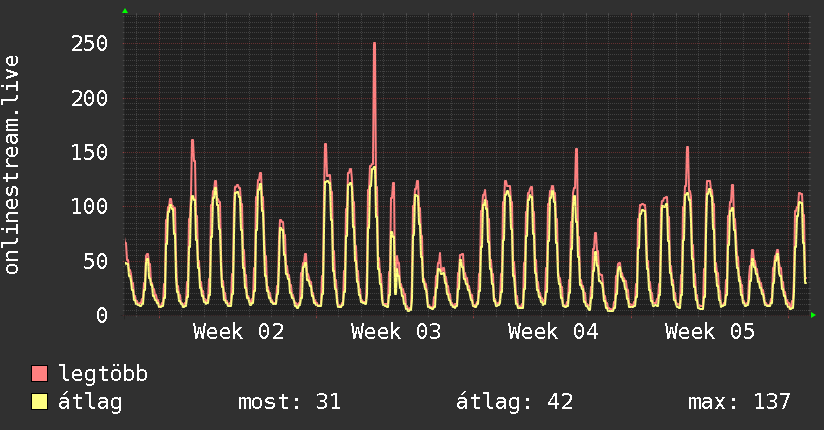Click the 200 y-axis tick label
This screenshot has height=430, width=824.
89,98
